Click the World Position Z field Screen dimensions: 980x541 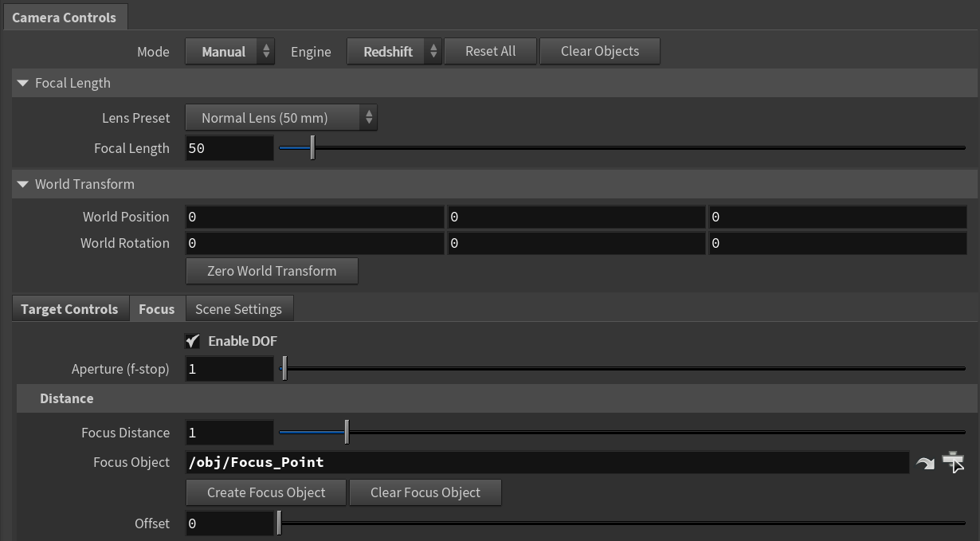pos(837,217)
